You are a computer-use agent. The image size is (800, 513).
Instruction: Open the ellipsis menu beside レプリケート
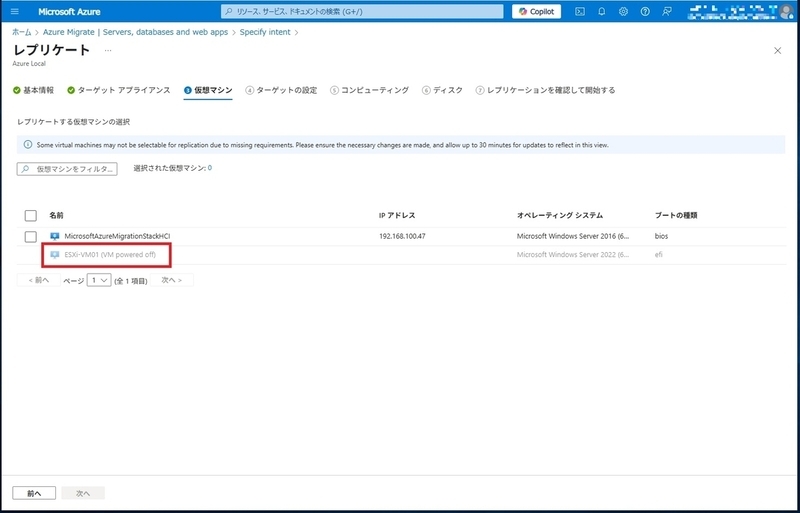click(108, 50)
